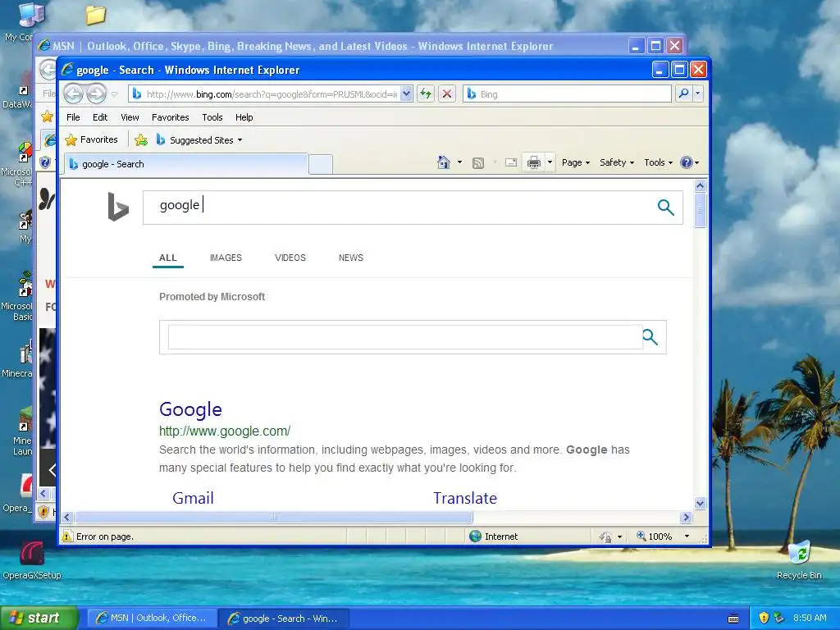Click the Bing search magnifier icon

[665, 208]
